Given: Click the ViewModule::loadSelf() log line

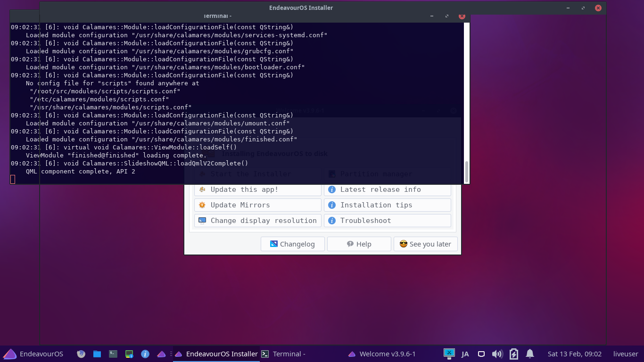Looking at the screenshot, I should [x=124, y=148].
